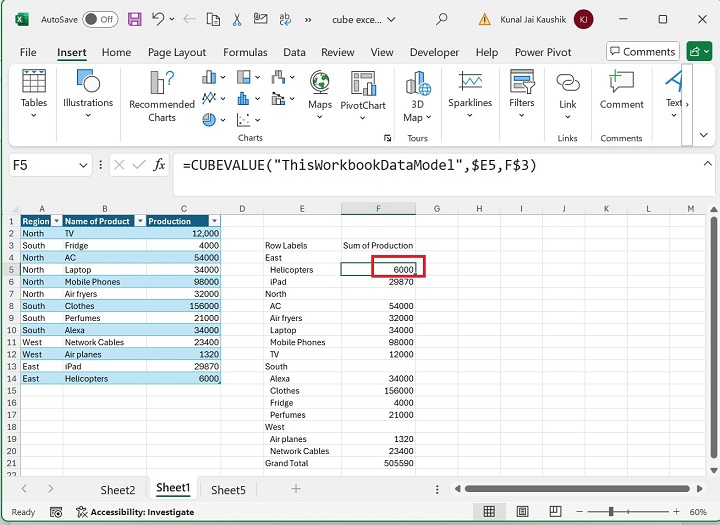This screenshot has height=525, width=720.
Task: Click the Search magnifier in title bar
Action: coord(442,19)
